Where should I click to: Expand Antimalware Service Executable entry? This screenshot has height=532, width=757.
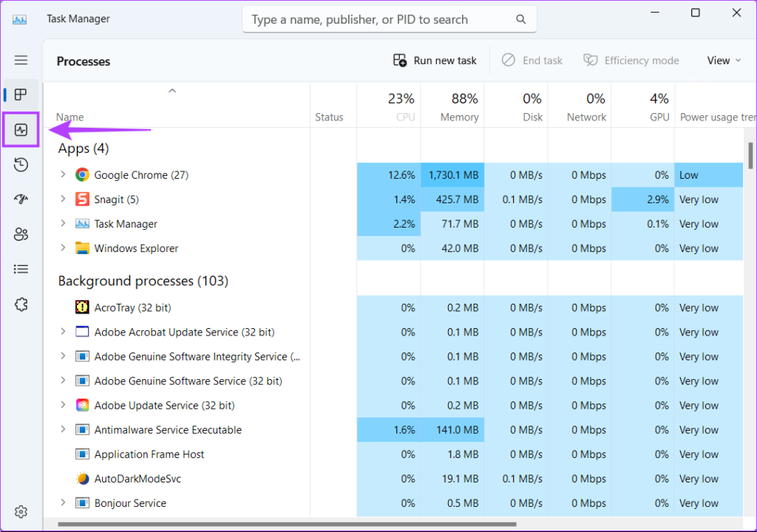click(x=63, y=430)
